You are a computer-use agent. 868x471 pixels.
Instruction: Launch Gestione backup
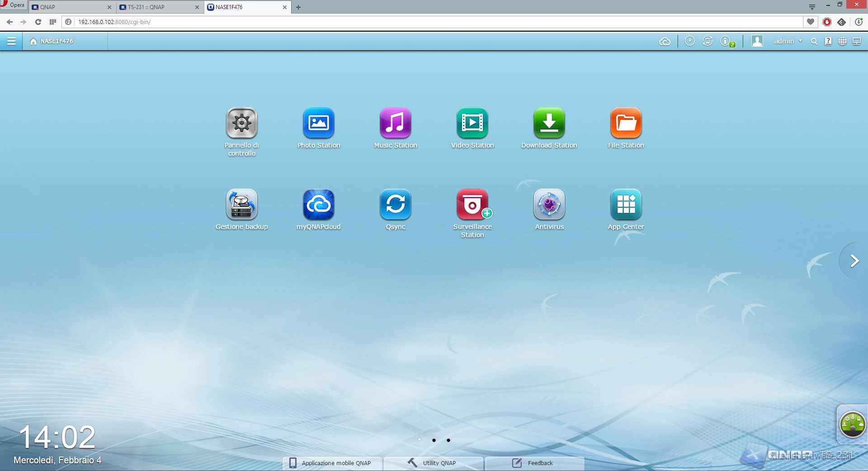tap(241, 205)
